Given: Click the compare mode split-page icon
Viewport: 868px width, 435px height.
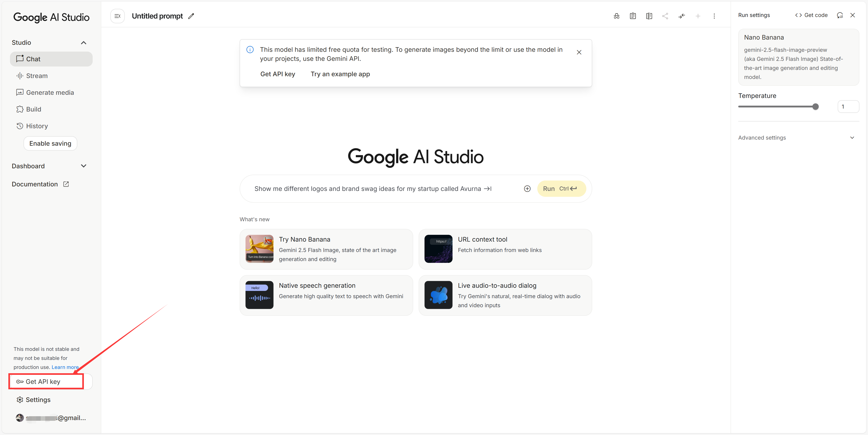Looking at the screenshot, I should pyautogui.click(x=649, y=16).
